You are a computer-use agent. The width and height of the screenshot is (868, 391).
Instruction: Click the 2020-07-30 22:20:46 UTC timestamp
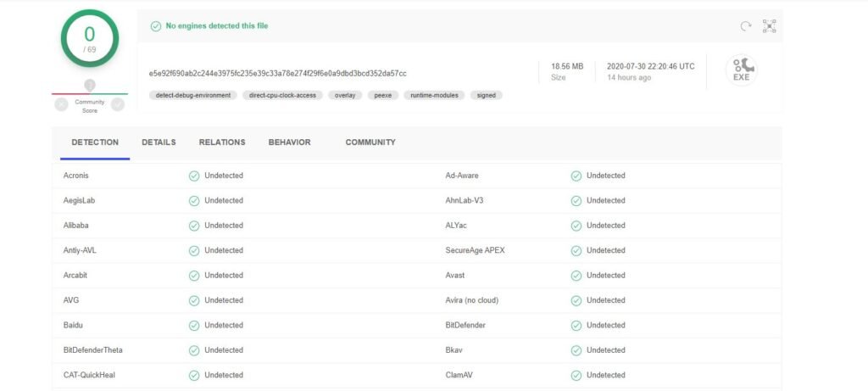coord(650,66)
